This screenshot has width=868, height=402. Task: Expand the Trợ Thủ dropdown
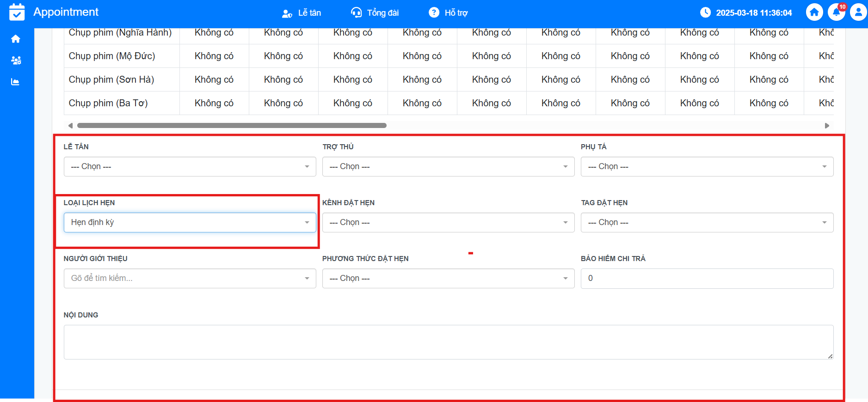[x=448, y=167]
